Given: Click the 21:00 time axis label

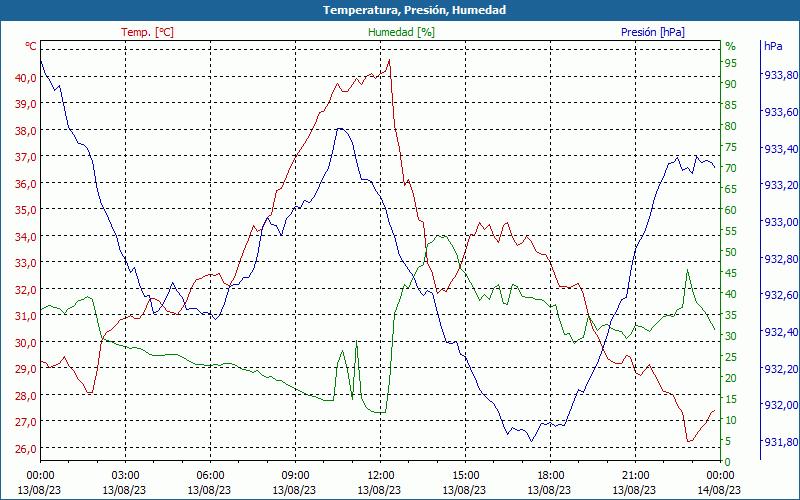Looking at the screenshot, I should pyautogui.click(x=635, y=477).
